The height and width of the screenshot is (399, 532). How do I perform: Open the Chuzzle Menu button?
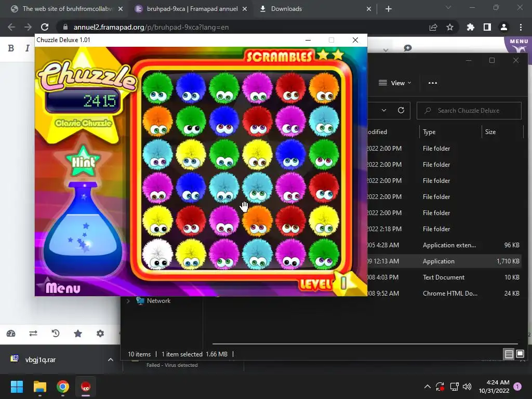click(x=63, y=288)
